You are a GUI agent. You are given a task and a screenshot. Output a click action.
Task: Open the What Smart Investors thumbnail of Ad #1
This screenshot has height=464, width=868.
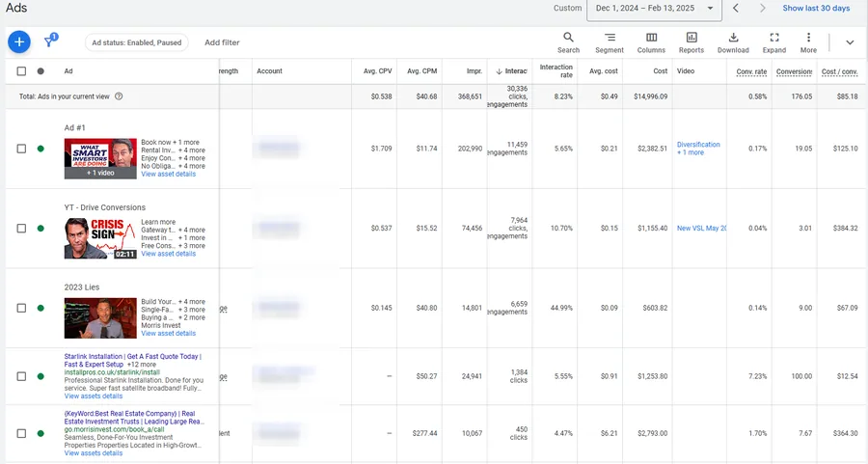click(x=100, y=158)
